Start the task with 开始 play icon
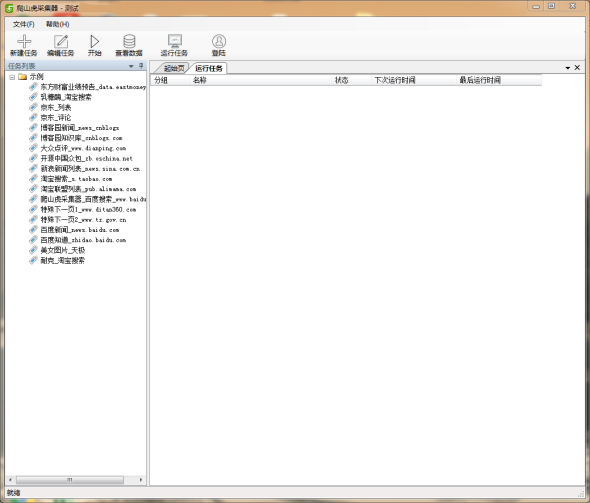This screenshot has width=590, height=503. pyautogui.click(x=94, y=41)
